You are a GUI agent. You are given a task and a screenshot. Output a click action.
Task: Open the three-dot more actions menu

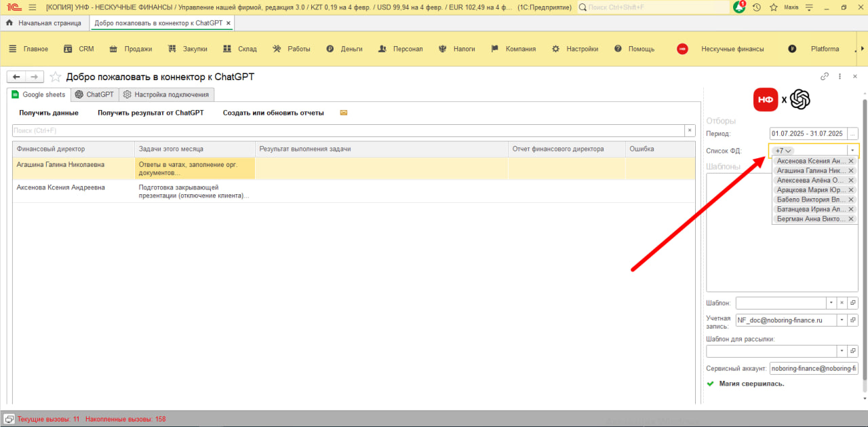coord(840,77)
